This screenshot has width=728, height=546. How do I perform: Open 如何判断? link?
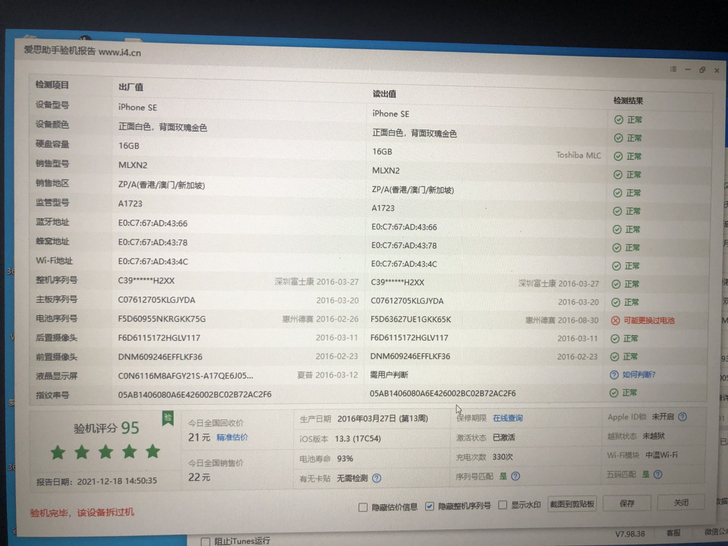[639, 374]
